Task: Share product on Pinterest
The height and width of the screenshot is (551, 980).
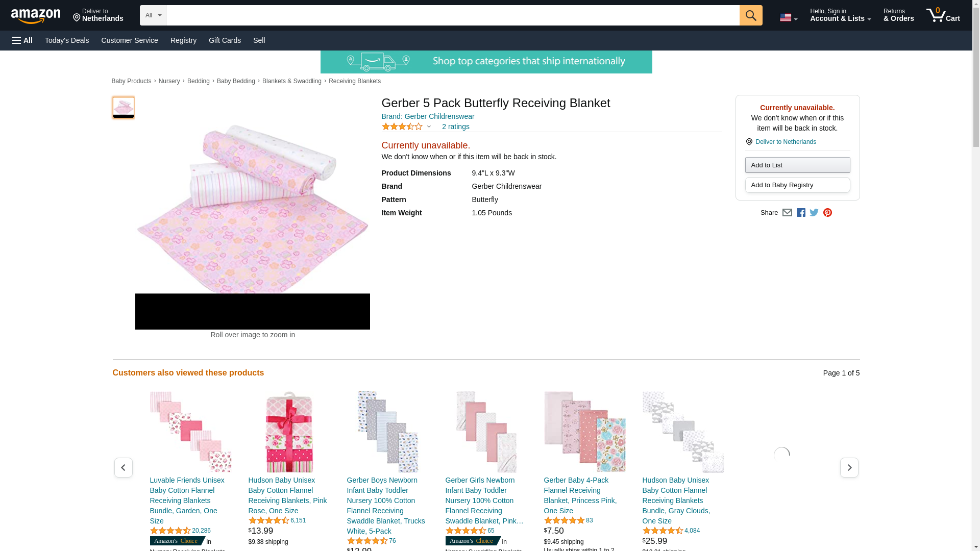Action: pos(827,213)
